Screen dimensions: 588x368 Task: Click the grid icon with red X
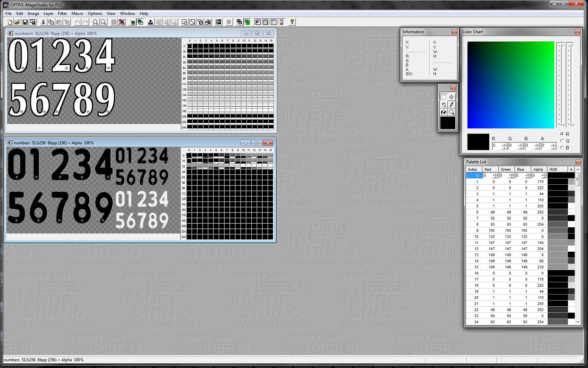pyautogui.click(x=122, y=22)
